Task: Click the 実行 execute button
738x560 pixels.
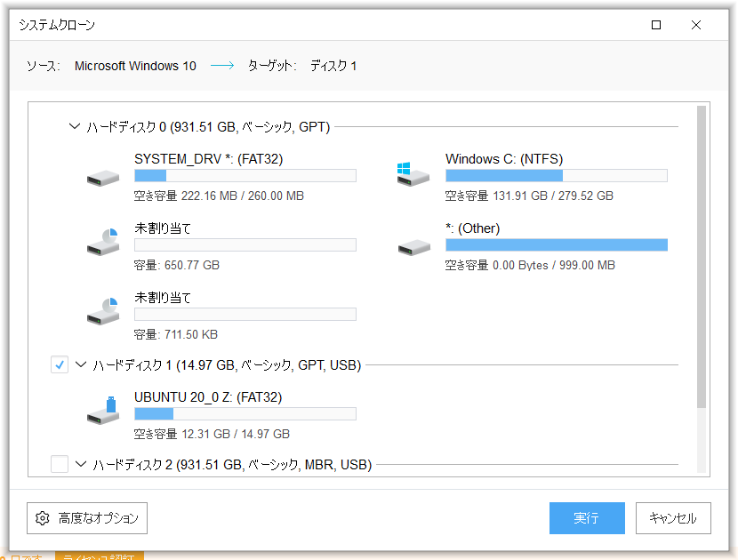Action: tap(587, 518)
